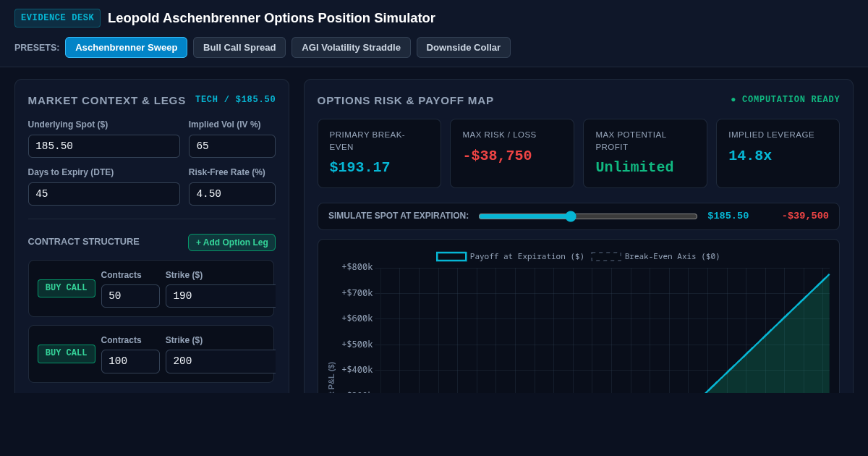868x456 pixels.
Task: Click the strike field showing 200
Action: [x=221, y=361]
